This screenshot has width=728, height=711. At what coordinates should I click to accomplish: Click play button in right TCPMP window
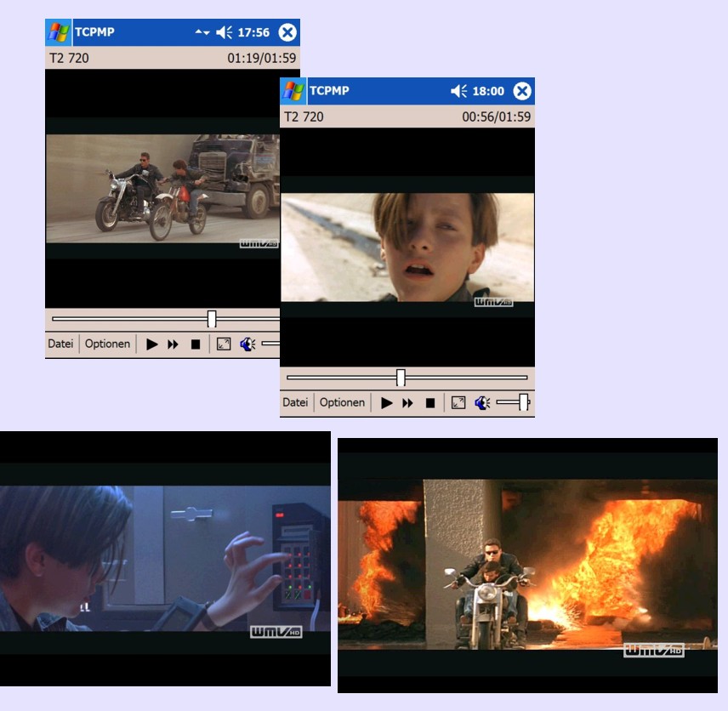pyautogui.click(x=386, y=402)
